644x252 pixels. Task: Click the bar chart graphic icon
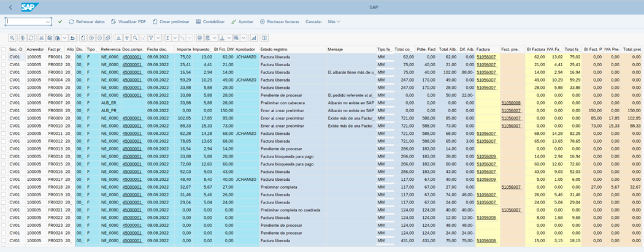tap(253, 37)
